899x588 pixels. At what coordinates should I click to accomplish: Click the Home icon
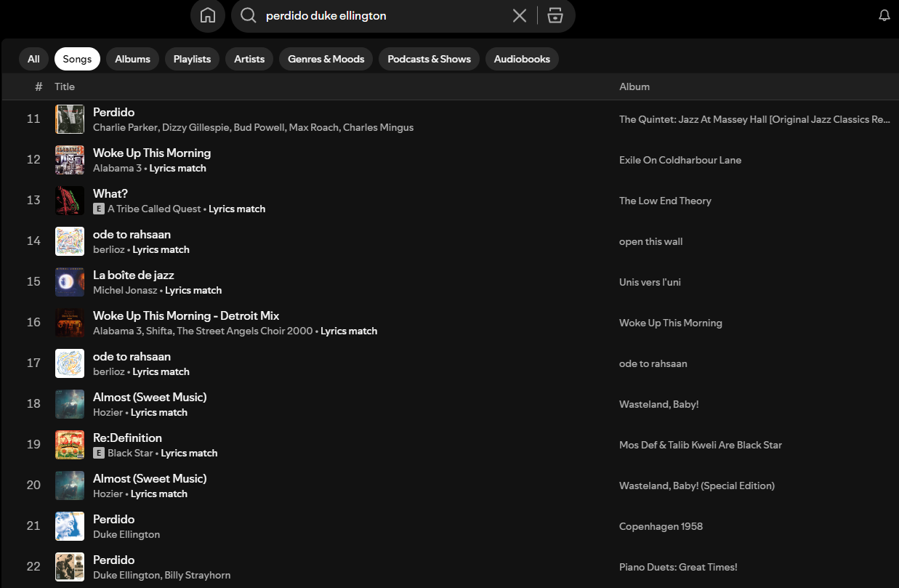[208, 15]
